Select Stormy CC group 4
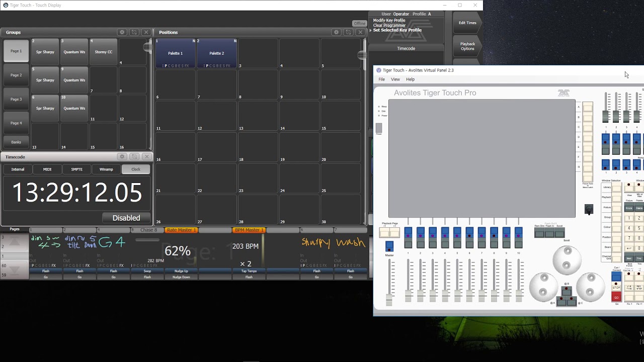Viewport: 644px width, 362px height. pos(103,52)
